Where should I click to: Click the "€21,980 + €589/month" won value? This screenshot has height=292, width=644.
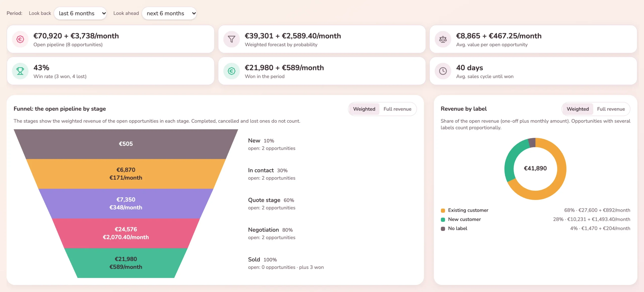284,68
